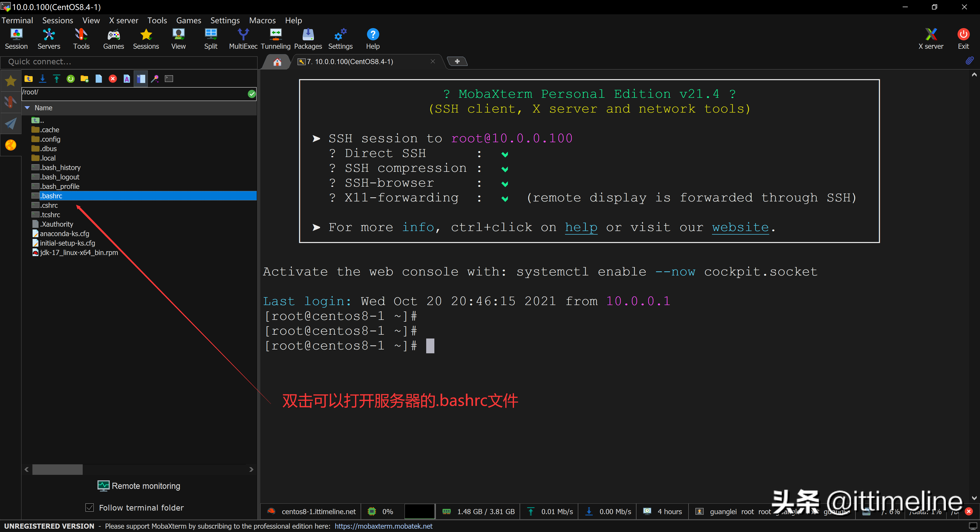The image size is (980, 532).
Task: Select jdk-17_linux-x64_bin.rpm file
Action: (79, 253)
